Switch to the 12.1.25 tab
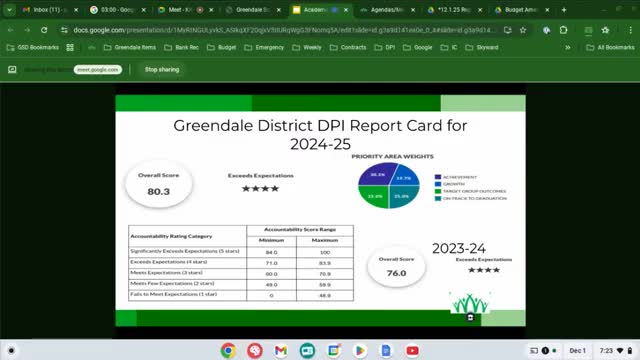Viewport: 640px width, 360px height. point(449,10)
